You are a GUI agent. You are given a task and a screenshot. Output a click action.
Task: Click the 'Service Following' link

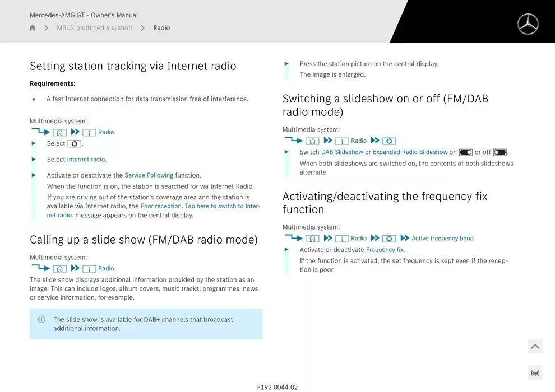click(x=149, y=175)
